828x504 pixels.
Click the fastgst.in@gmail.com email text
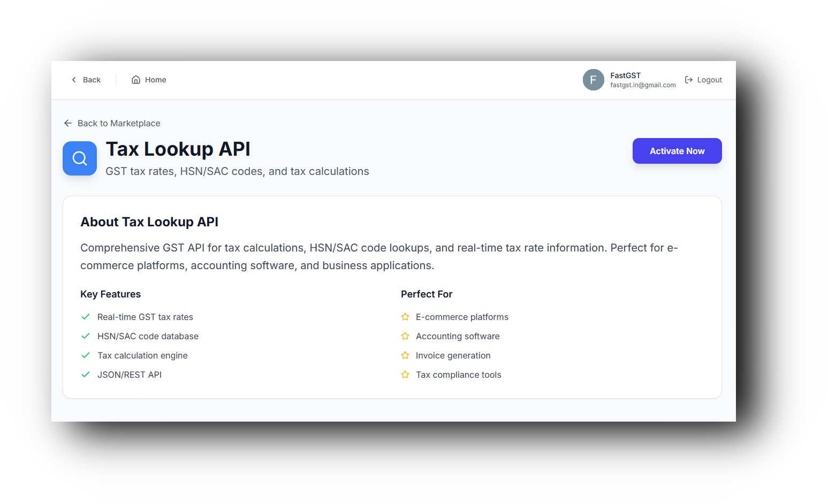643,85
